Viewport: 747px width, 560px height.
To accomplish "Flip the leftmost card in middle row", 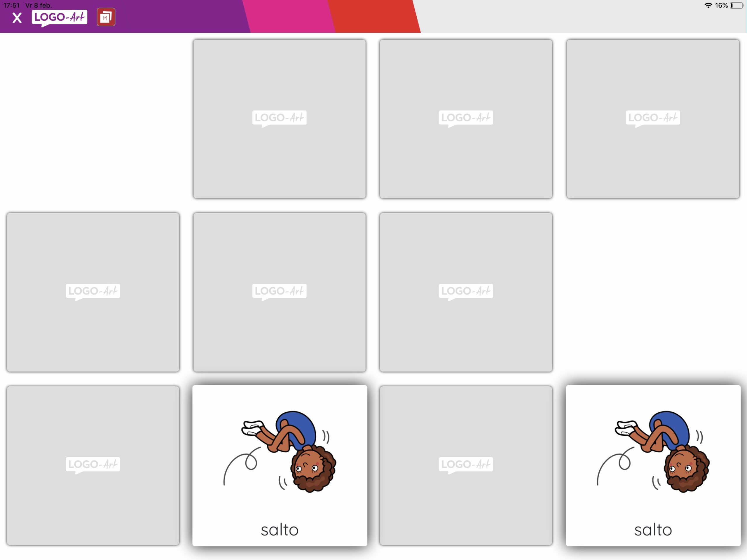I will point(93,292).
